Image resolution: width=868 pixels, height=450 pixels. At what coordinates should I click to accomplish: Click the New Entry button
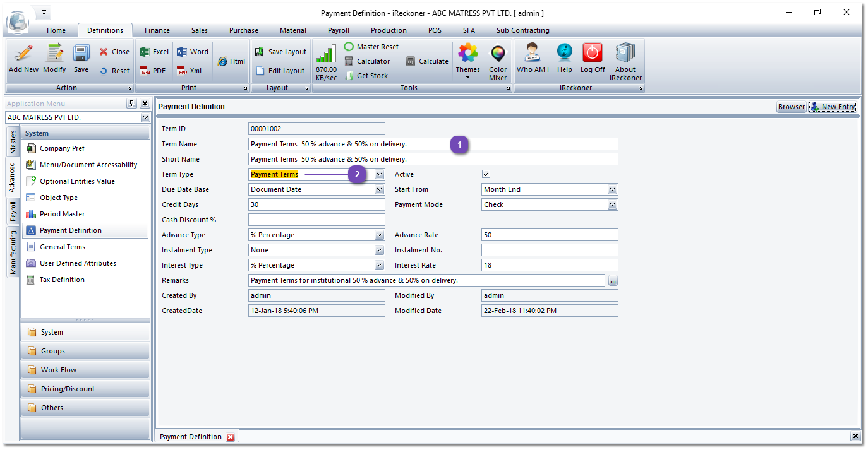[833, 107]
